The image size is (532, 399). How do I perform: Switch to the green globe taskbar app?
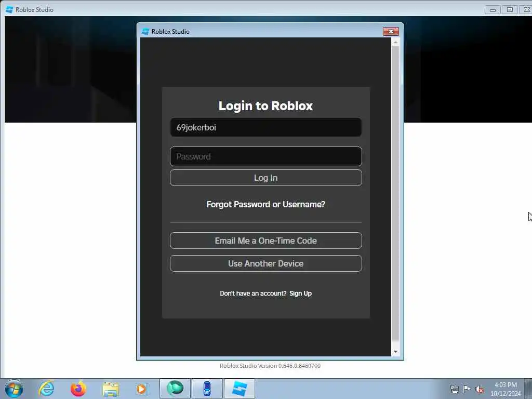pyautogui.click(x=175, y=389)
